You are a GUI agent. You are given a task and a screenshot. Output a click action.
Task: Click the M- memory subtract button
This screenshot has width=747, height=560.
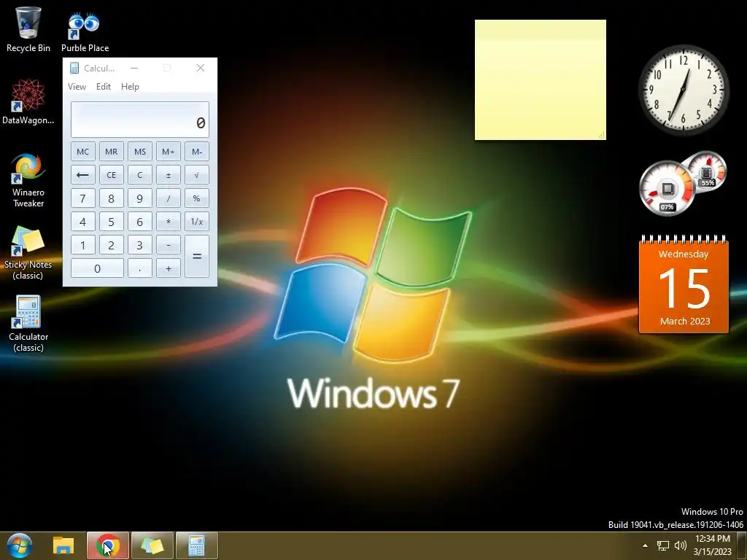point(197,152)
